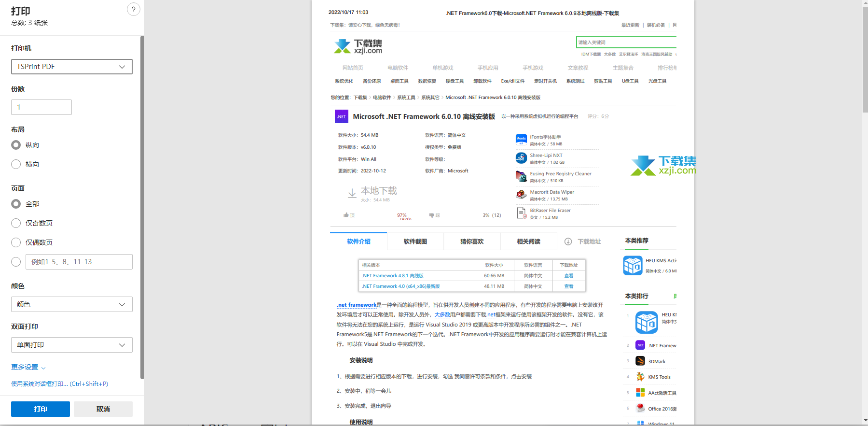Click the BitRaser File Eraser icon
868x426 pixels.
click(x=521, y=213)
